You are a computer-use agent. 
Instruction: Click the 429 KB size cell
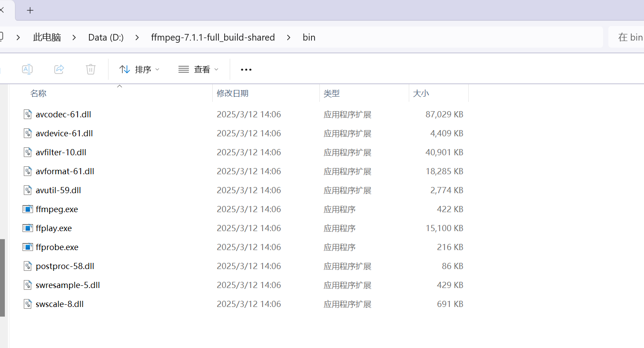pos(450,285)
